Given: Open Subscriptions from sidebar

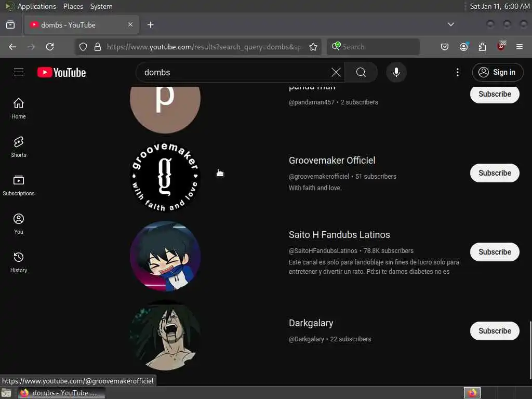Looking at the screenshot, I should click(x=19, y=185).
